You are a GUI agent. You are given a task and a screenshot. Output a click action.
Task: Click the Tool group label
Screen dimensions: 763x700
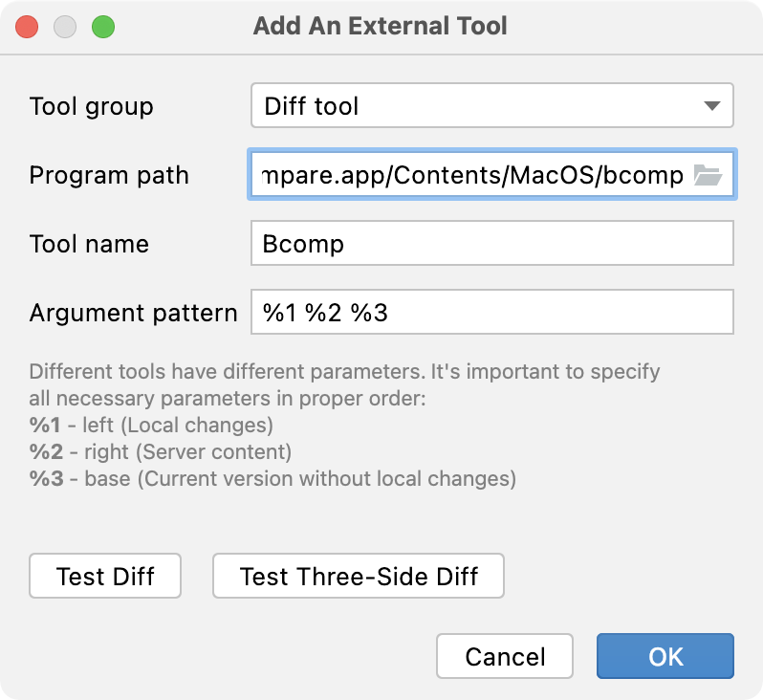[92, 105]
